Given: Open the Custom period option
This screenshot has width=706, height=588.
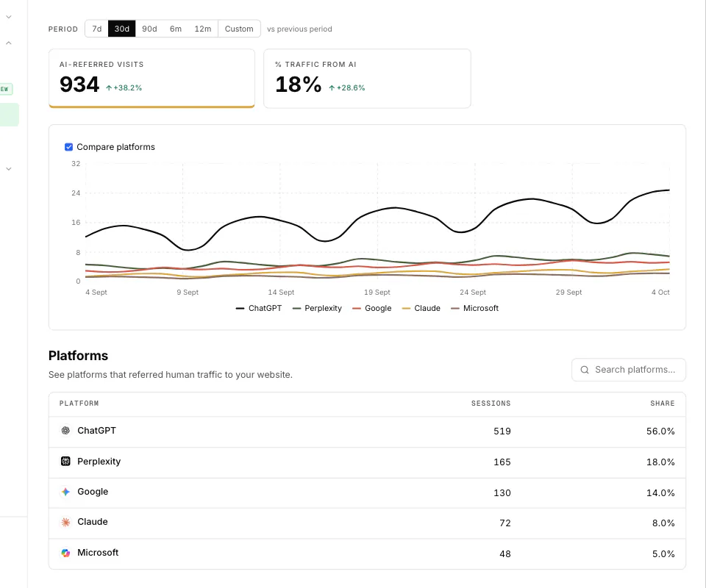Looking at the screenshot, I should 239,29.
